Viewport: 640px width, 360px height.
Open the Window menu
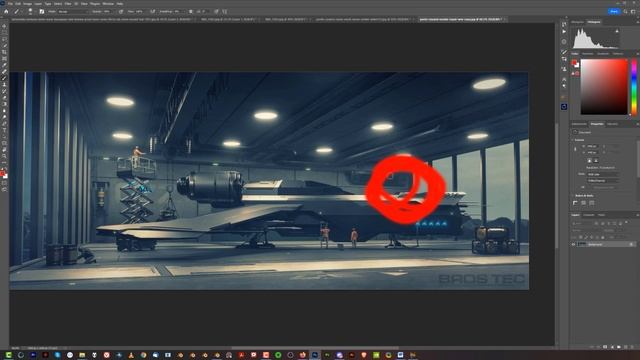[108, 4]
